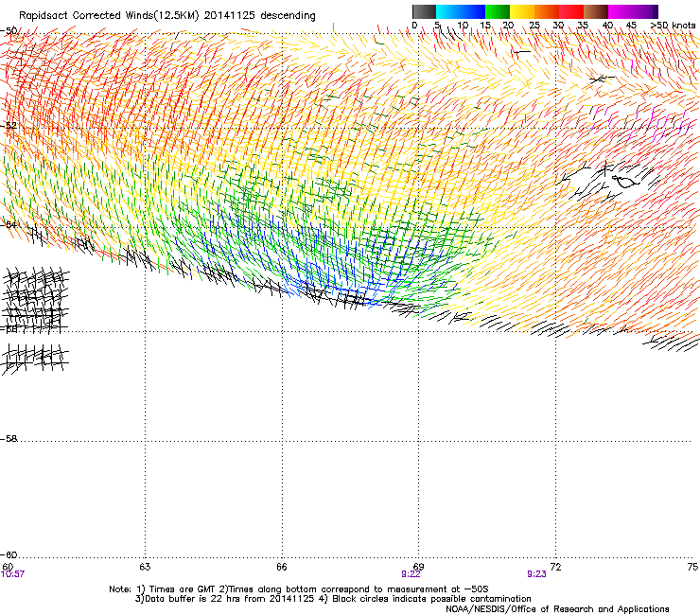Click the 75 longitude axis label
700x615 pixels.
coord(692,567)
